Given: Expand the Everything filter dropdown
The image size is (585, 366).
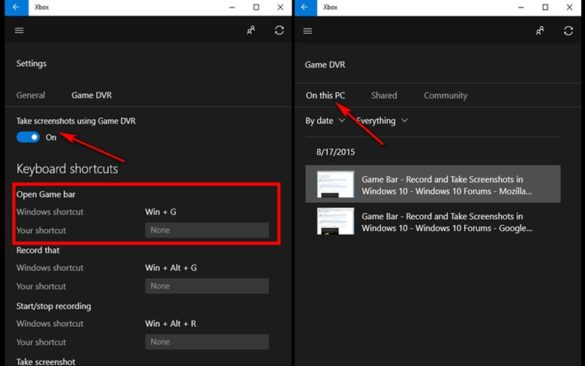Looking at the screenshot, I should pos(382,121).
